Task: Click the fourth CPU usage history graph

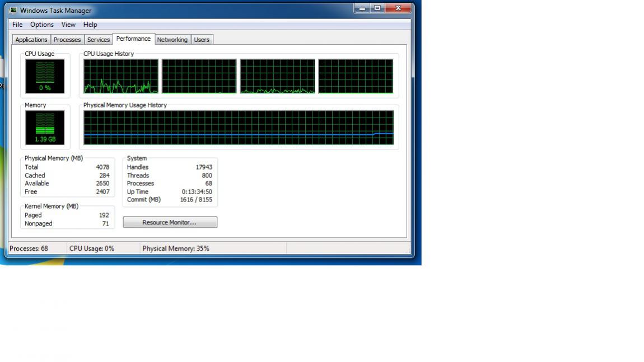Action: coord(356,76)
